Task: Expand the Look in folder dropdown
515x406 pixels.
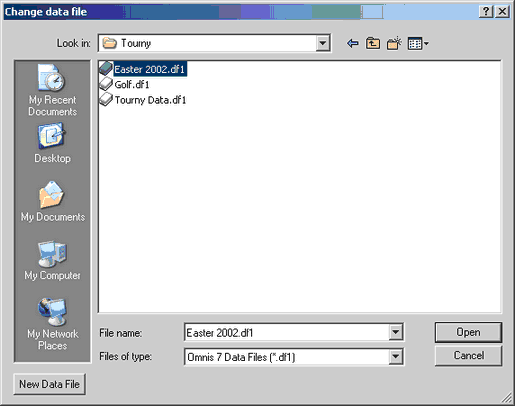Action: (x=323, y=43)
